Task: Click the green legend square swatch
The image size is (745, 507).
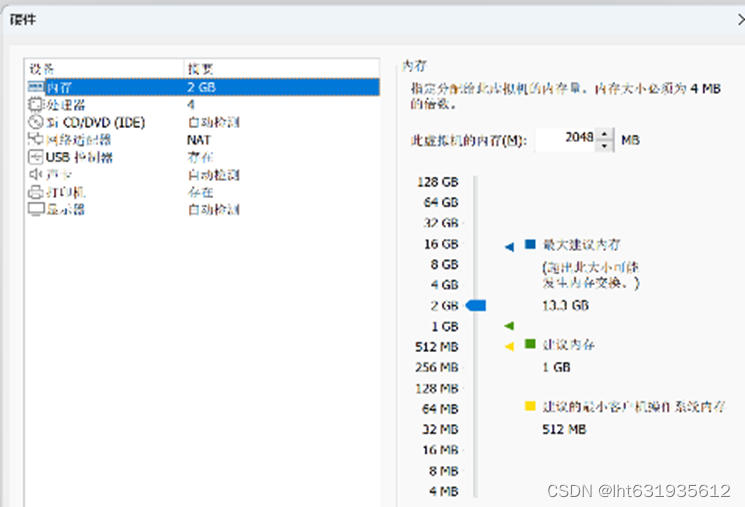Action: click(530, 344)
